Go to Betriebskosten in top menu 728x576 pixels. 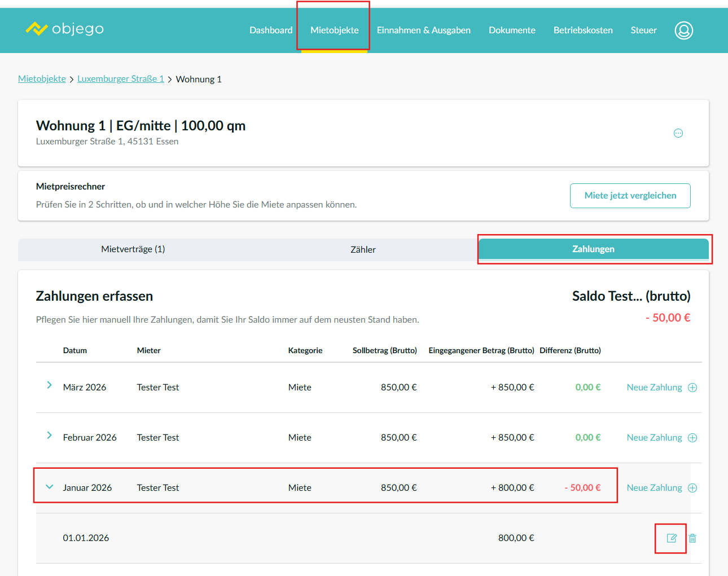(x=583, y=30)
